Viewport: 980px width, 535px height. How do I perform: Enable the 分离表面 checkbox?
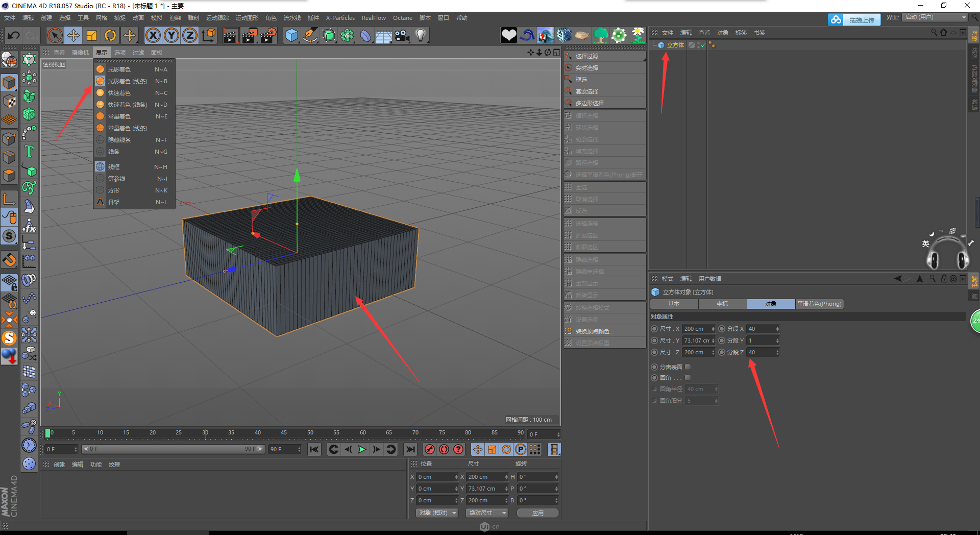[x=688, y=367]
